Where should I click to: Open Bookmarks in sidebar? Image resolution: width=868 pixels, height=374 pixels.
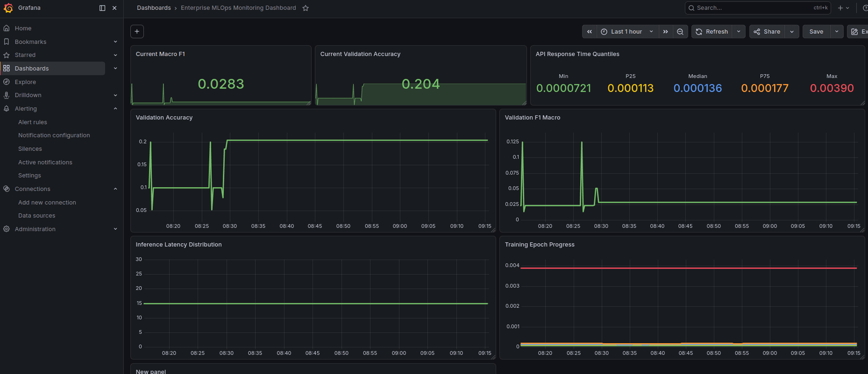(x=30, y=42)
